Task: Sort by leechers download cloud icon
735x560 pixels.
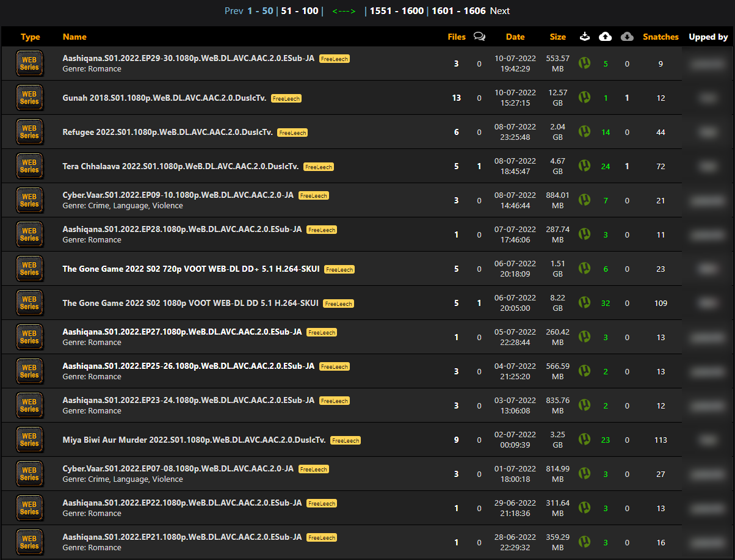Action: coord(627,37)
